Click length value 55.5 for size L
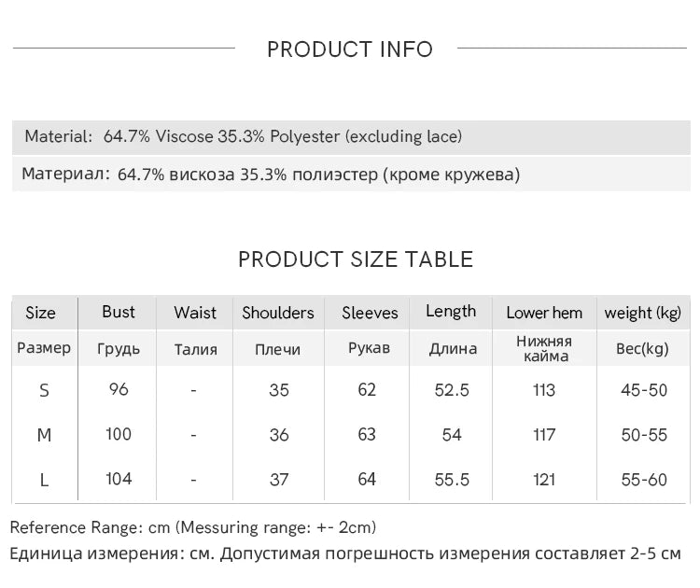700x588 pixels. [452, 480]
